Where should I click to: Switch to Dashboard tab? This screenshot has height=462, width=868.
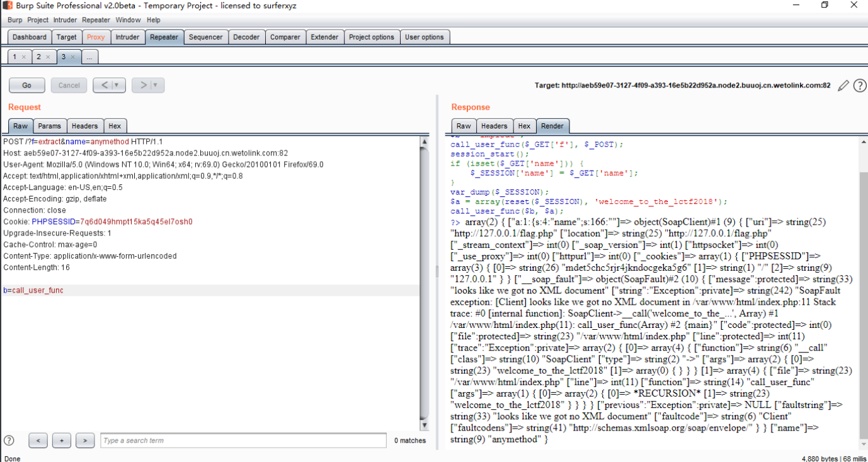[30, 37]
